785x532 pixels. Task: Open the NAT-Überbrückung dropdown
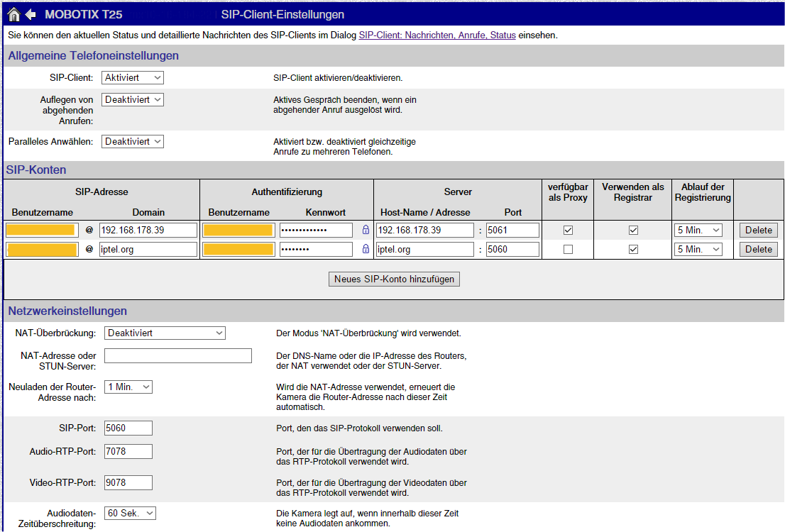[165, 333]
